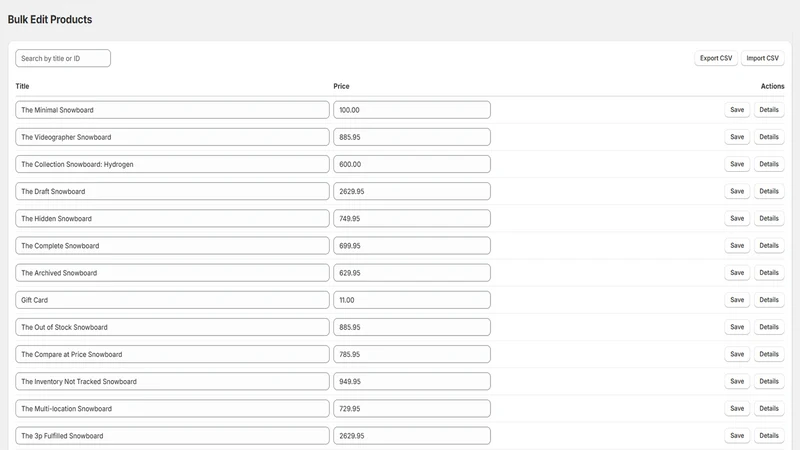800x450 pixels.
Task: Edit The 3p Fulfilled Snowboard price field
Action: [x=412, y=436]
